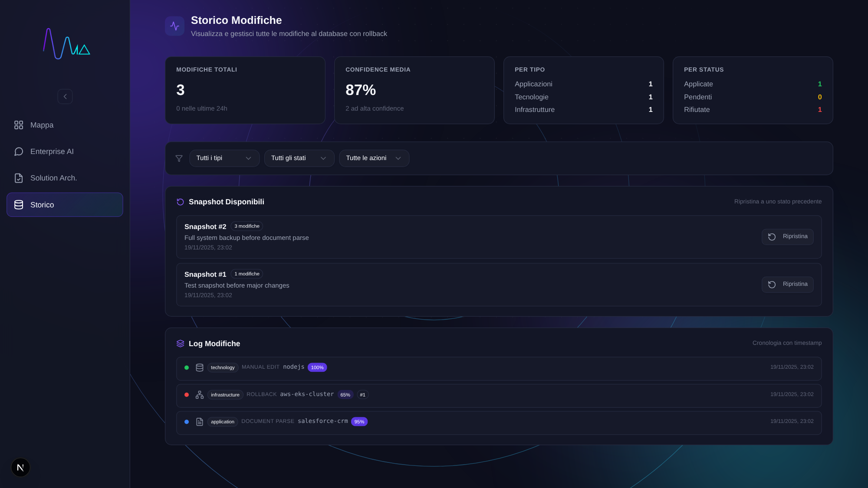Restore Snapshot #2 with Ripristina
The image size is (868, 488).
787,237
